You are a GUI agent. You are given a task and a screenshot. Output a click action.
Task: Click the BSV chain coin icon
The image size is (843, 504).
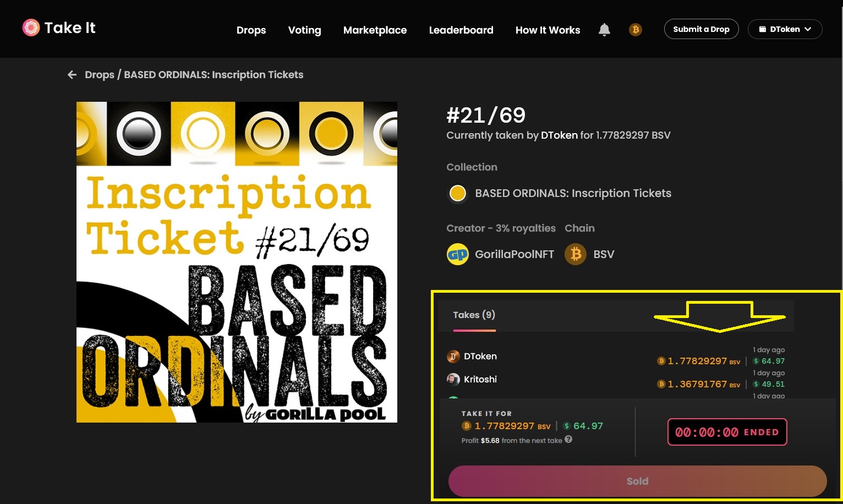point(576,254)
